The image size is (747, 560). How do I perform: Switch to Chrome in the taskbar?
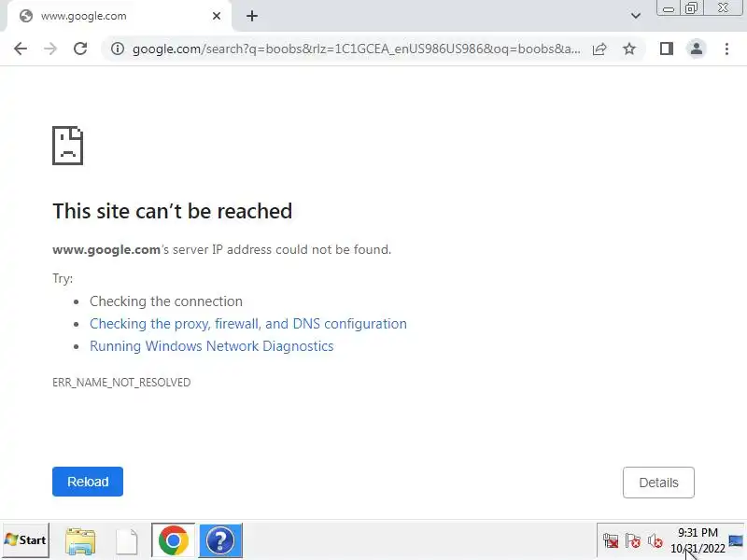pos(174,540)
